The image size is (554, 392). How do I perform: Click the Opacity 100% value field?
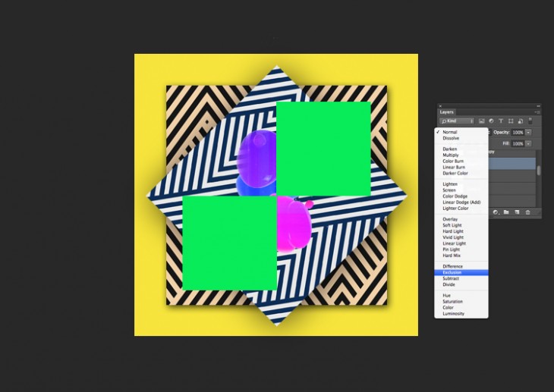[x=518, y=133]
